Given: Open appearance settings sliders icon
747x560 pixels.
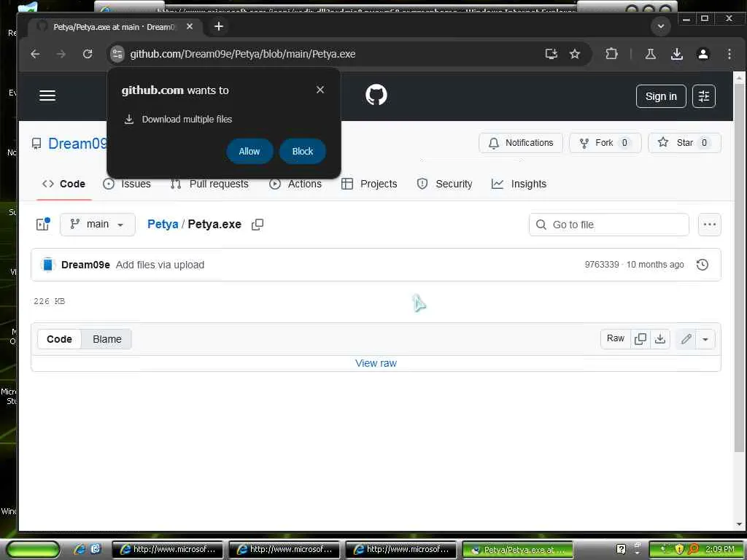Looking at the screenshot, I should coord(704,96).
